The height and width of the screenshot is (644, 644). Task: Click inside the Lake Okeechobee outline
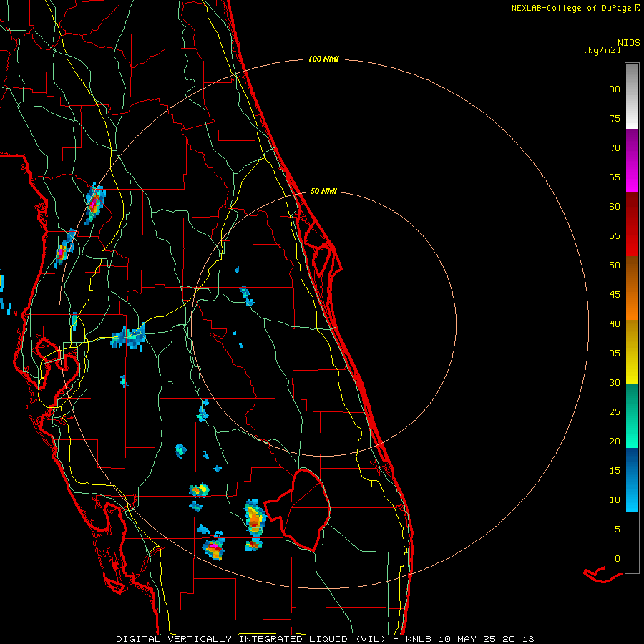click(306, 509)
